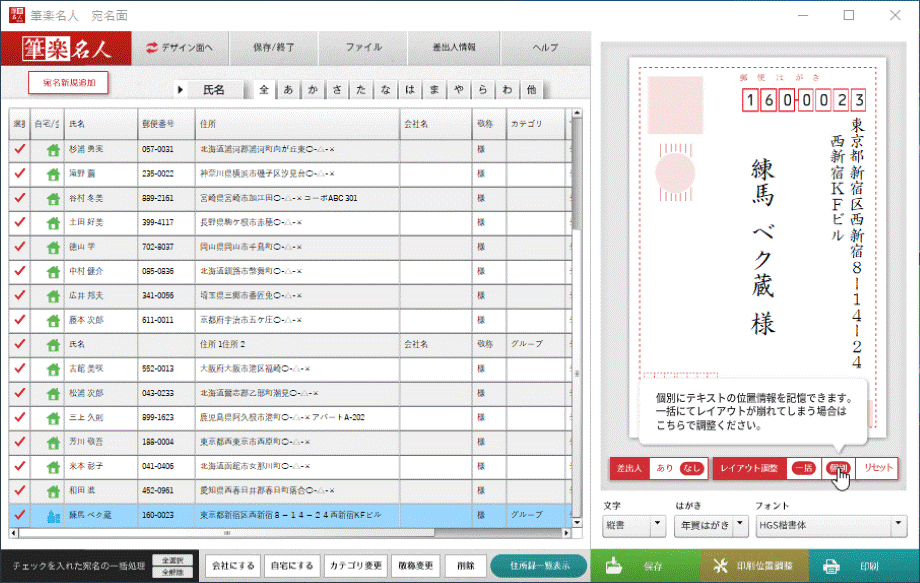Click the home icon in the 552-0013 row
Image resolution: width=920 pixels, height=583 pixels.
point(53,370)
